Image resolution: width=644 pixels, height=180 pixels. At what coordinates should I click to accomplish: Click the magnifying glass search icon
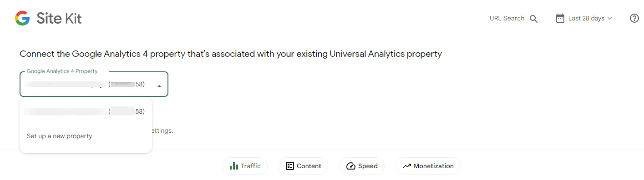[534, 19]
